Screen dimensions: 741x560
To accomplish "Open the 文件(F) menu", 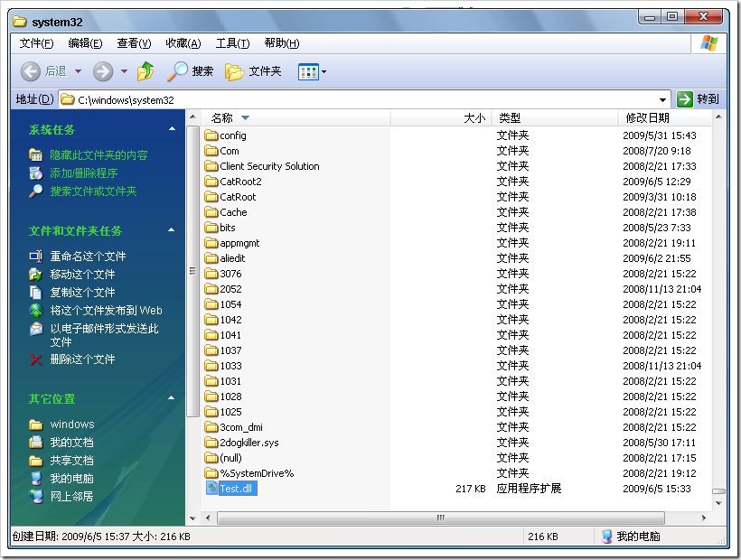I will (x=36, y=43).
